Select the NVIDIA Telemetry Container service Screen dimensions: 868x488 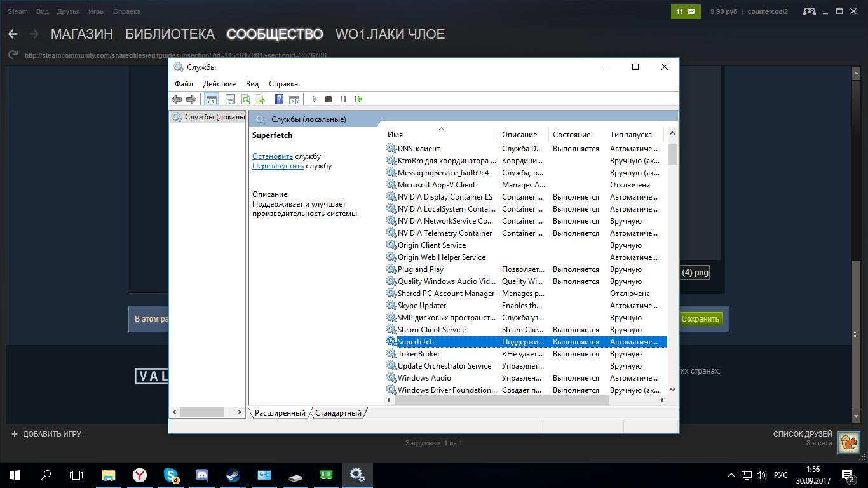click(x=526, y=233)
